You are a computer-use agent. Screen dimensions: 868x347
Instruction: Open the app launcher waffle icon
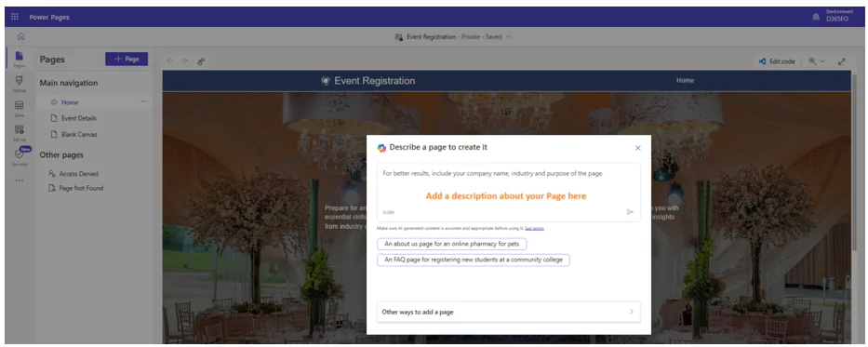pyautogui.click(x=15, y=17)
